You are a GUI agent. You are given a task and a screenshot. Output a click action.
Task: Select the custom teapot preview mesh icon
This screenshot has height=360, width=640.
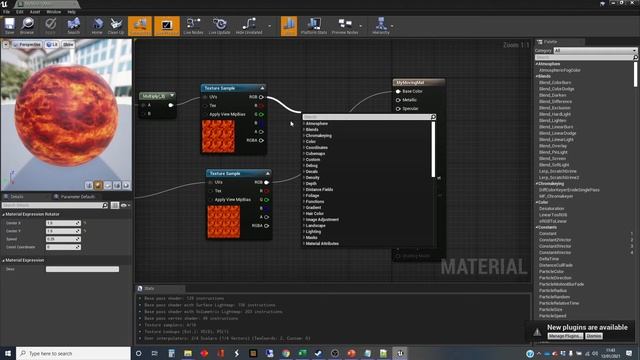pyautogui.click(x=127, y=185)
